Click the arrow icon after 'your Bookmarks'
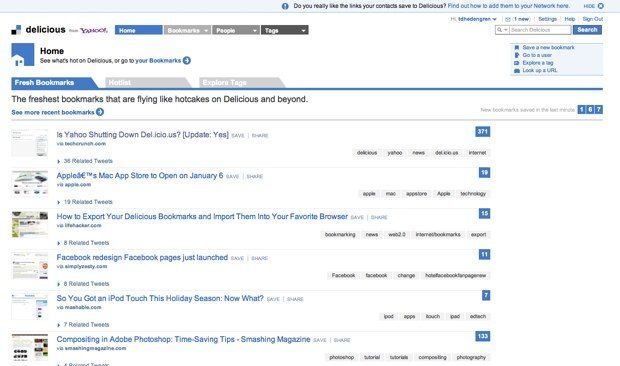This screenshot has height=366, width=620. pyautogui.click(x=187, y=60)
